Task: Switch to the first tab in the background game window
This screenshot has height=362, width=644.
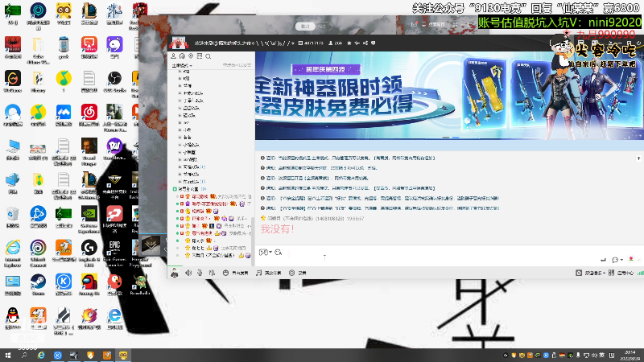Action: (305, 26)
